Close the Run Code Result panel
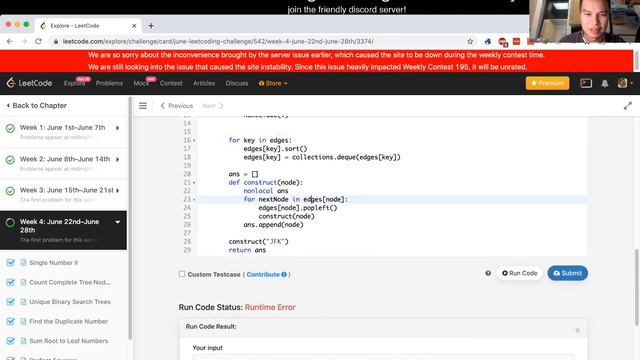This screenshot has height=360, width=640. pyautogui.click(x=578, y=330)
